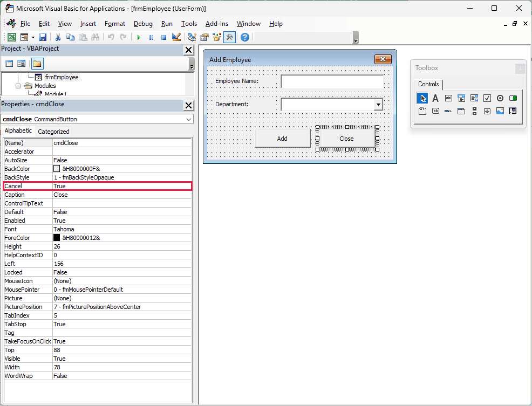
Task: Click Insert UserForm toolbar icon
Action: 24,37
